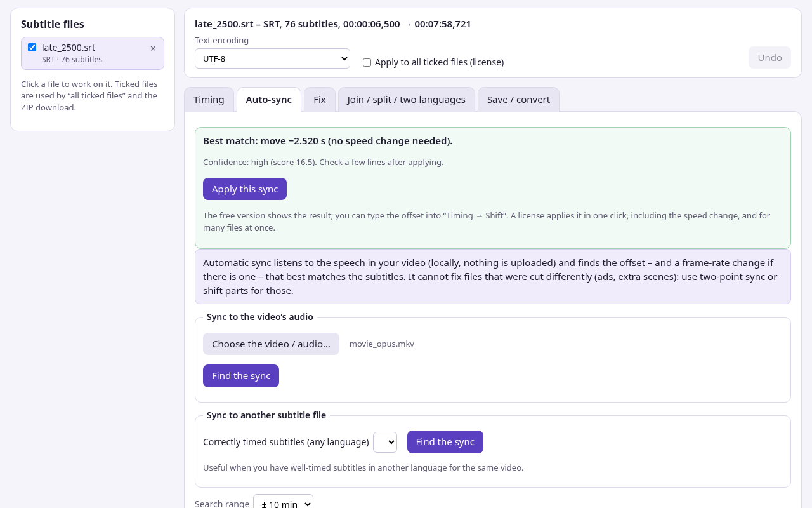This screenshot has width=812, height=508.
Task: Find the sync using another subtitle file
Action: [x=445, y=442]
